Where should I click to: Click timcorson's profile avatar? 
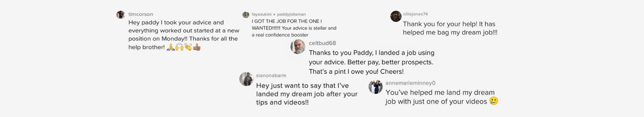[120, 15]
